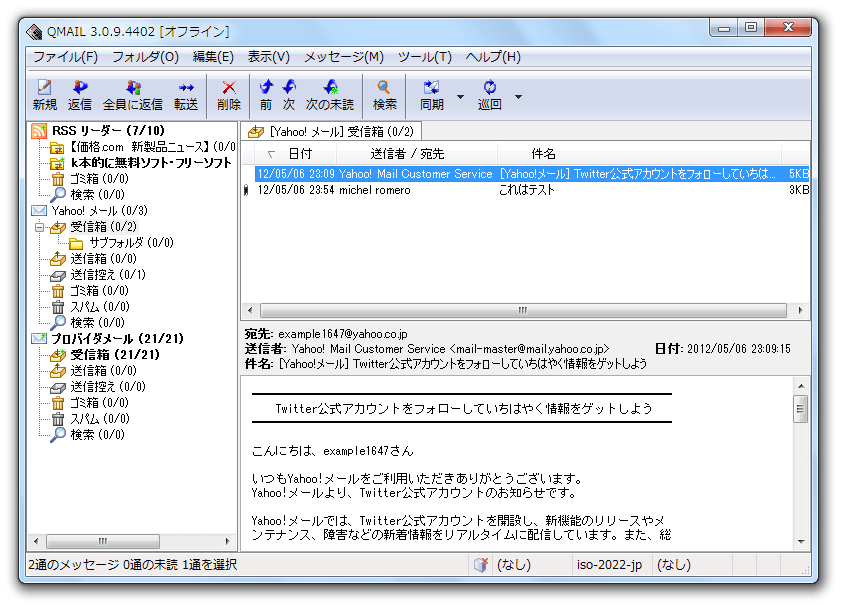
Task: Go to previous message with 前 icon
Action: [266, 87]
